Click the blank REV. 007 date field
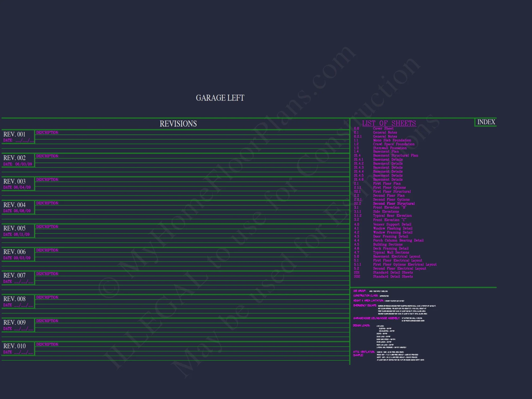 pos(23,282)
